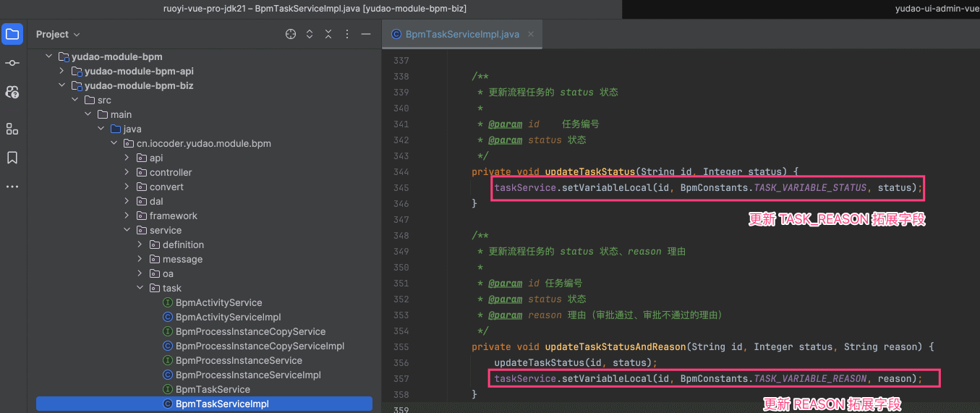Select BpmActivityServiceImpl in the project tree

pyautogui.click(x=228, y=317)
